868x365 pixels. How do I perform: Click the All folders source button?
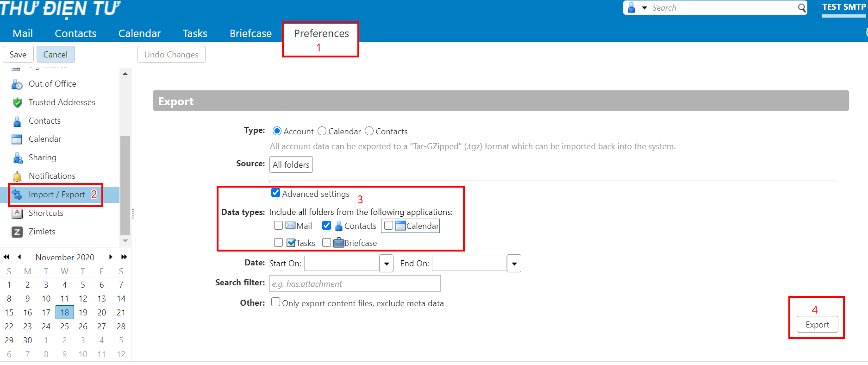coord(291,164)
